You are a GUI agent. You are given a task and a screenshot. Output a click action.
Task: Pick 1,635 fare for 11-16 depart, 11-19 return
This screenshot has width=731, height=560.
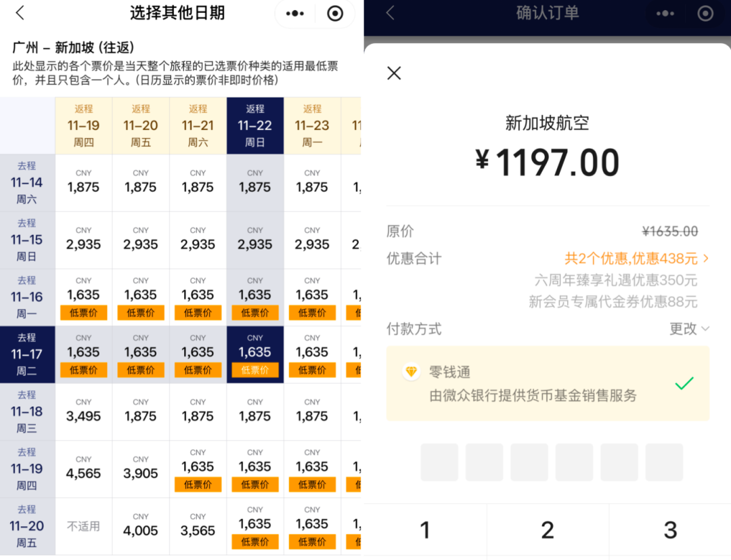tap(83, 297)
